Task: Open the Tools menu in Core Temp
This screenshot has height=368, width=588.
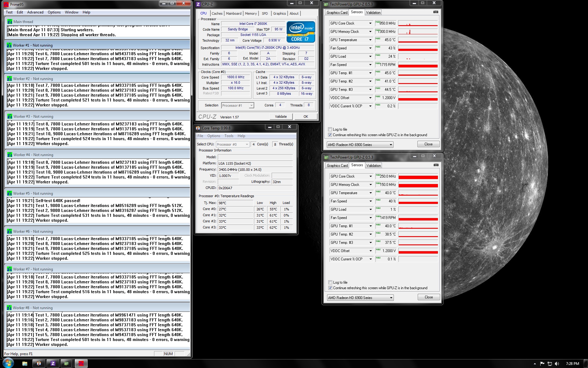Action: (x=229, y=136)
